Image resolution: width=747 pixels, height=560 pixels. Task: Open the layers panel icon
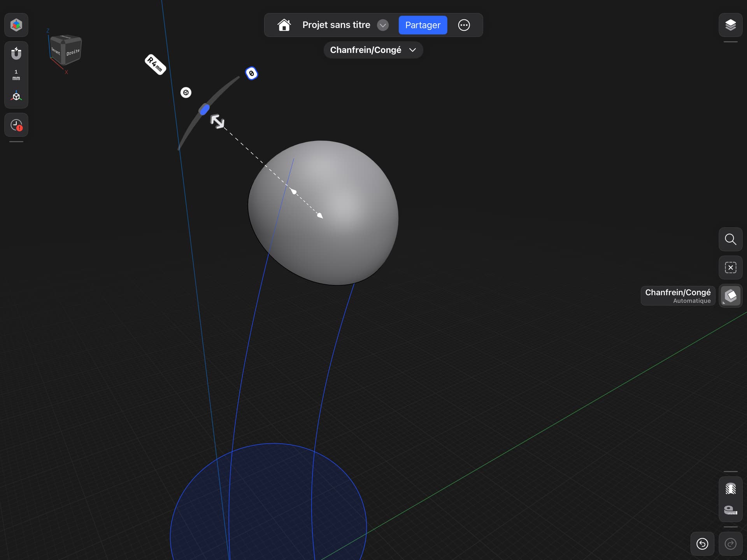[x=730, y=25]
